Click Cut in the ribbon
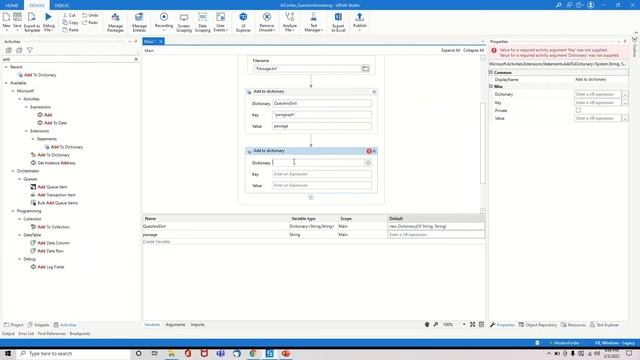The height and width of the screenshot is (360, 640). click(x=69, y=15)
